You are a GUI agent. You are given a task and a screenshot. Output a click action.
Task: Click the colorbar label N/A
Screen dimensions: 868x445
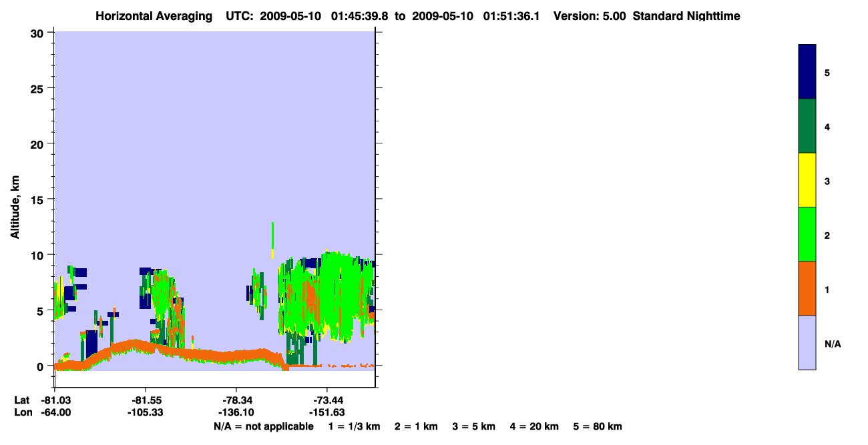point(833,344)
